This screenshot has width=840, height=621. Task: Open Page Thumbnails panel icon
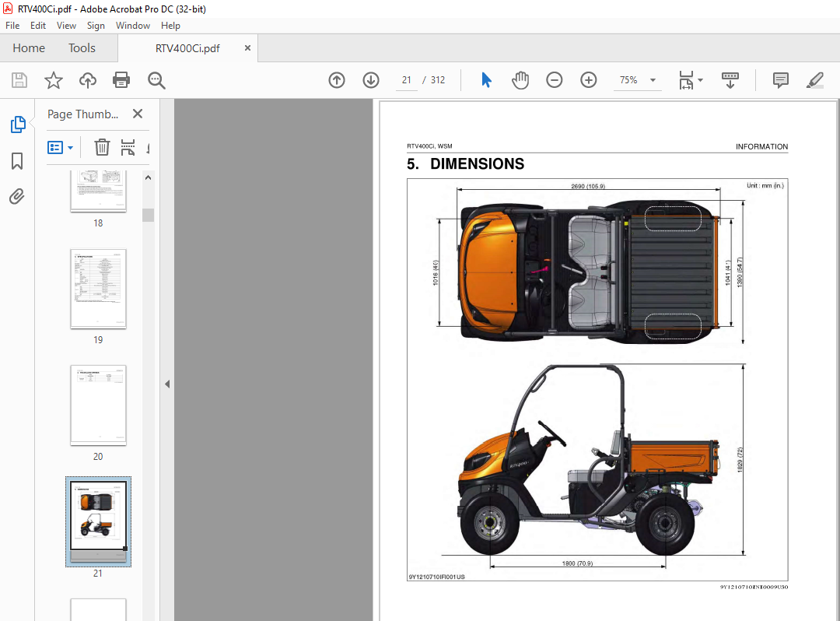pyautogui.click(x=18, y=125)
